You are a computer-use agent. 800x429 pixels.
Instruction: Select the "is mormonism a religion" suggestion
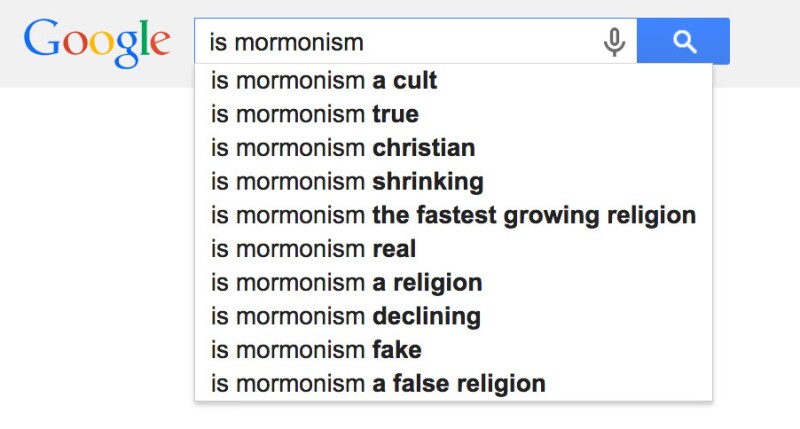point(346,283)
